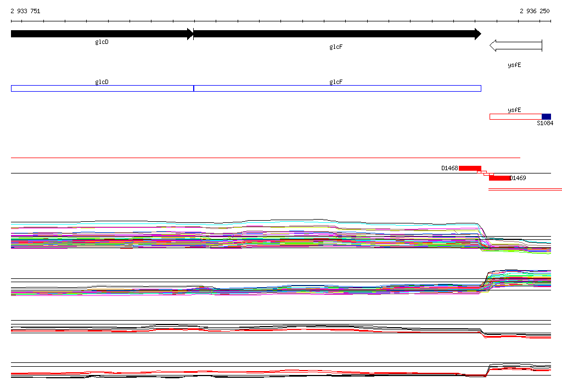Select the glcD blue outlined box
Screen dimensions: 562x392
[x=102, y=88]
